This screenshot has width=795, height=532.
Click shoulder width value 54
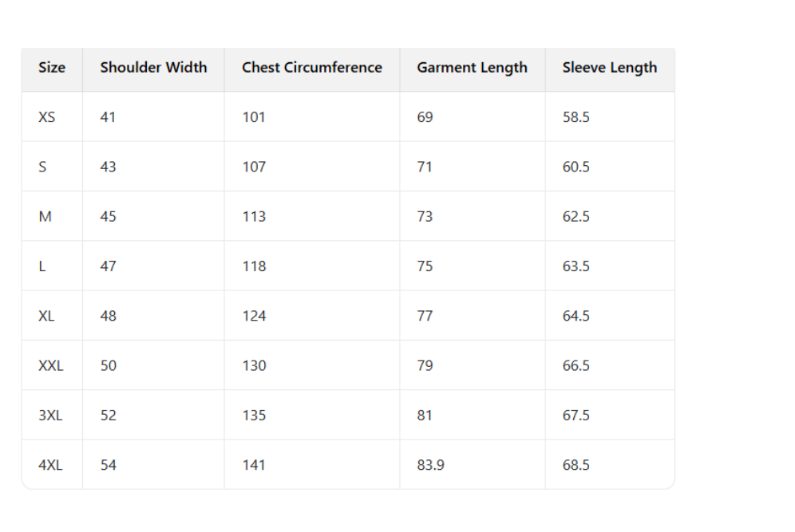pos(109,465)
